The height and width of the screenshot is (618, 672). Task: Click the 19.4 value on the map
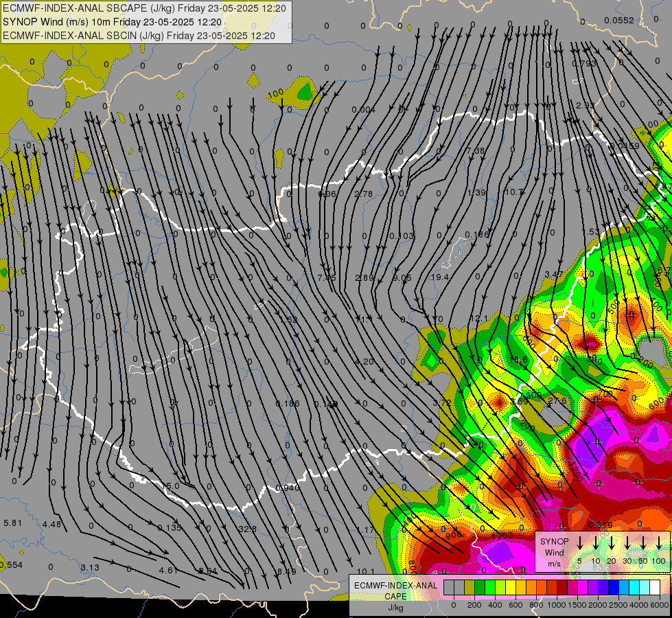tap(440, 277)
